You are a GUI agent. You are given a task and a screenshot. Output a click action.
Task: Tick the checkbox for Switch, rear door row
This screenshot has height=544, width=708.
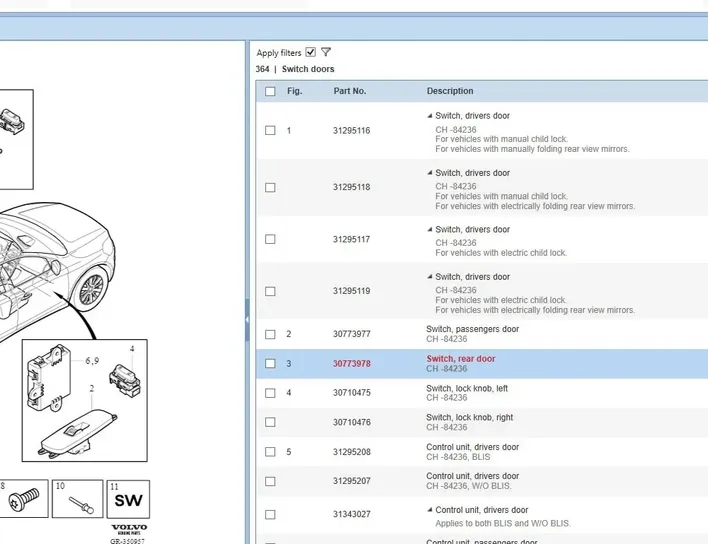tap(270, 364)
